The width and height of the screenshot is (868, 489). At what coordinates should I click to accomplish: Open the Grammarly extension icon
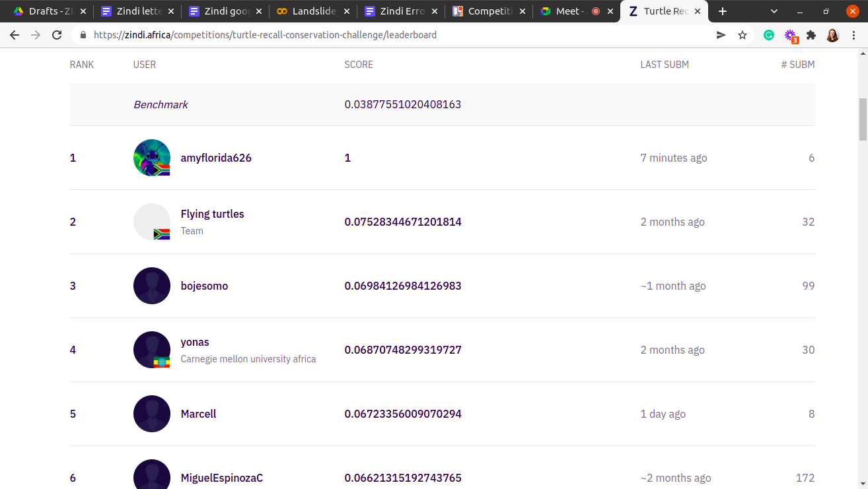769,35
